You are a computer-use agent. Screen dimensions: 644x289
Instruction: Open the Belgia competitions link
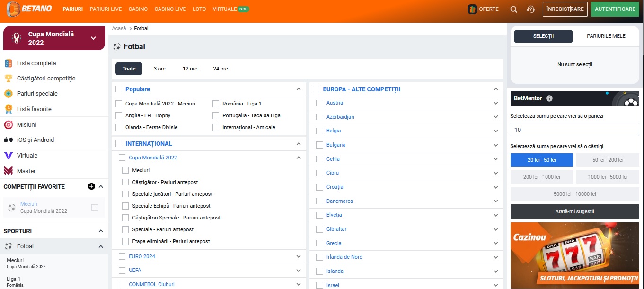pyautogui.click(x=334, y=131)
